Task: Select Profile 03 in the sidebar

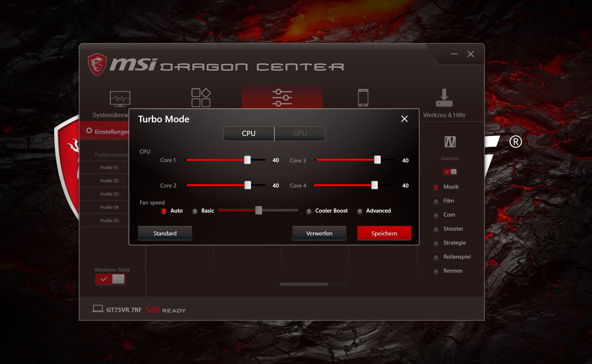Action: click(x=109, y=194)
